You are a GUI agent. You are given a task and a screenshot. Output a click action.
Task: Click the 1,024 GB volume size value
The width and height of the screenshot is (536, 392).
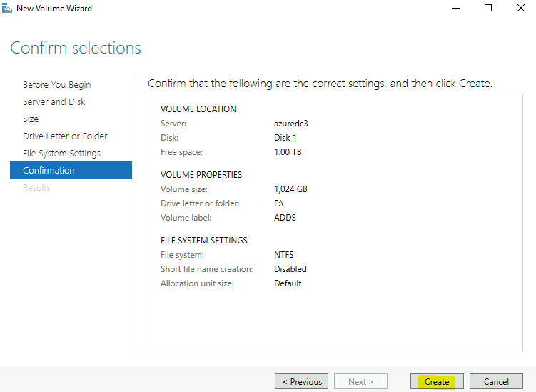coord(290,189)
